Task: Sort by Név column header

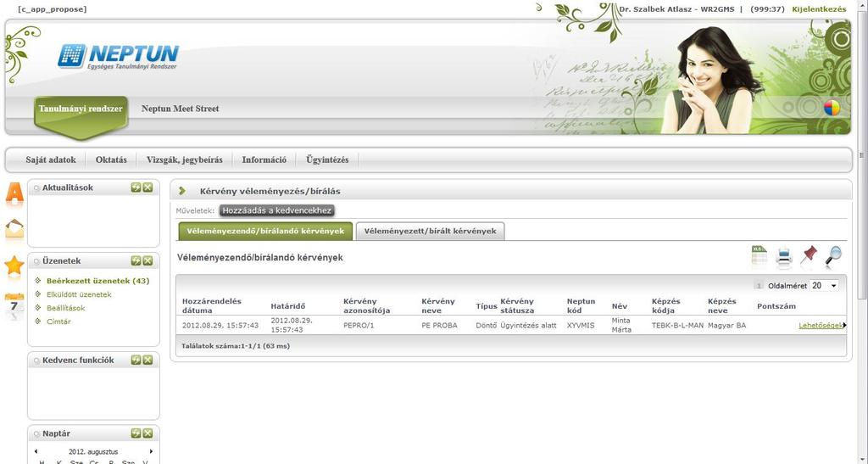Action: click(620, 306)
